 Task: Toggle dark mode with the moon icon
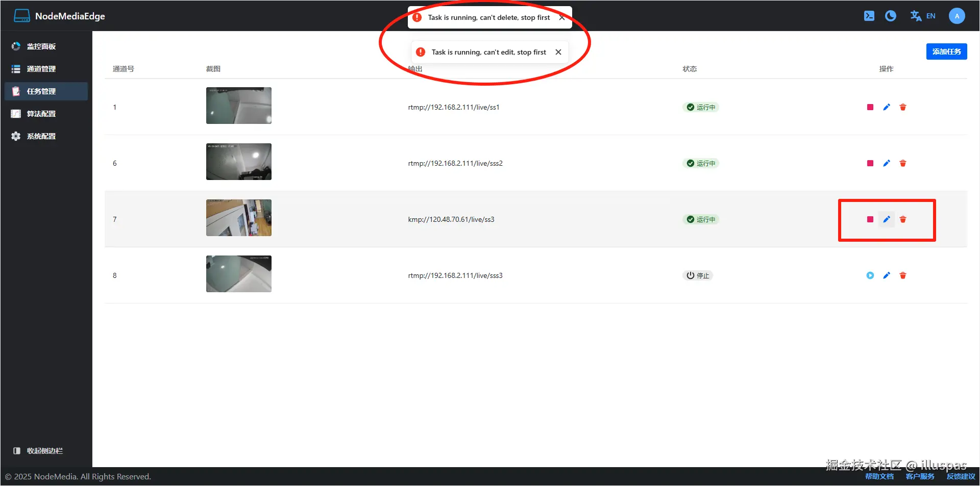(x=891, y=16)
